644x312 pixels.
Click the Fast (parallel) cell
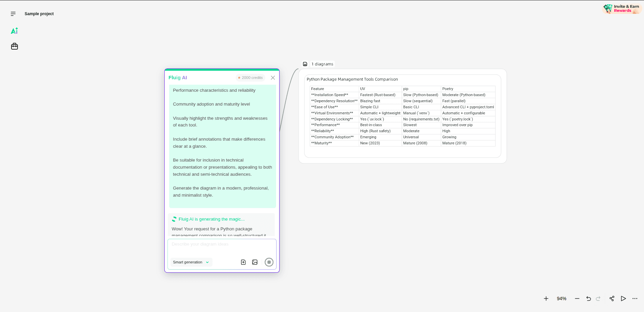(468, 101)
